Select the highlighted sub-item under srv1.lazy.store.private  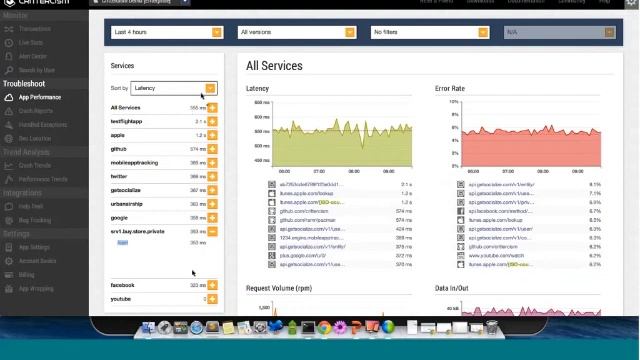pyautogui.click(x=122, y=242)
